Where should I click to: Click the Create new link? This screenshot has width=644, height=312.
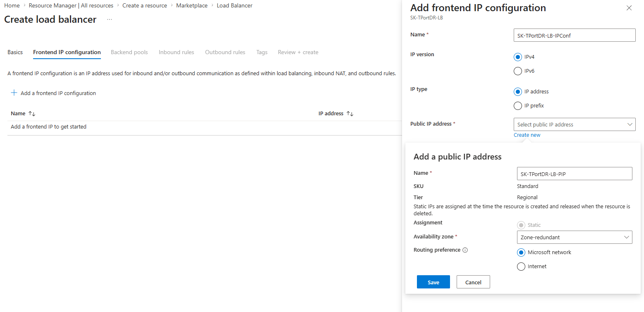[x=527, y=135]
